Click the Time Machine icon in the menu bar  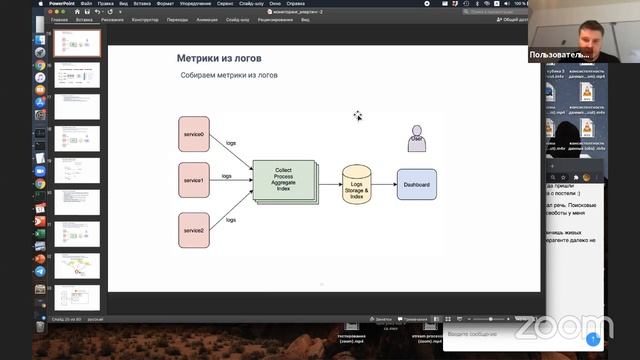[x=466, y=3]
